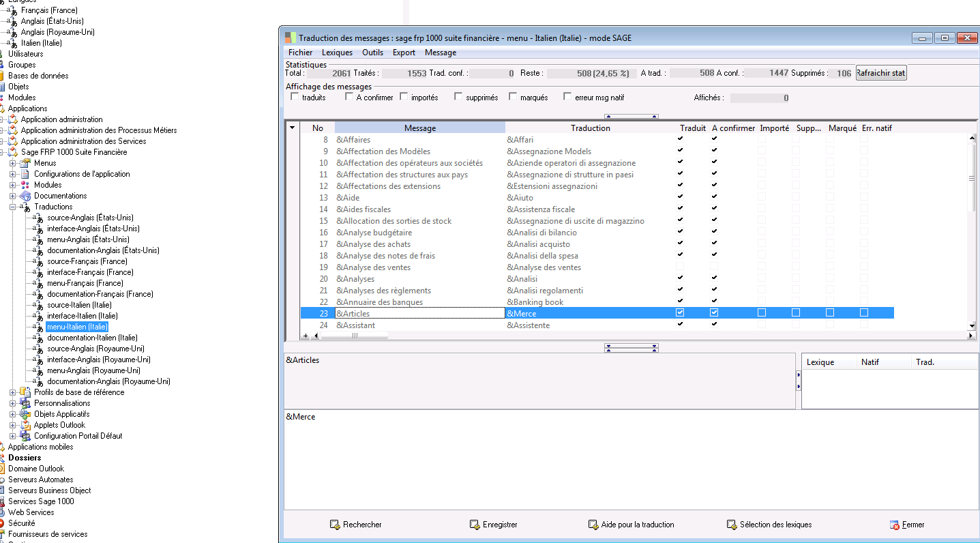Check Marqué checkbox on row 23
Image resolution: width=980 pixels, height=543 pixels.
pyautogui.click(x=830, y=313)
